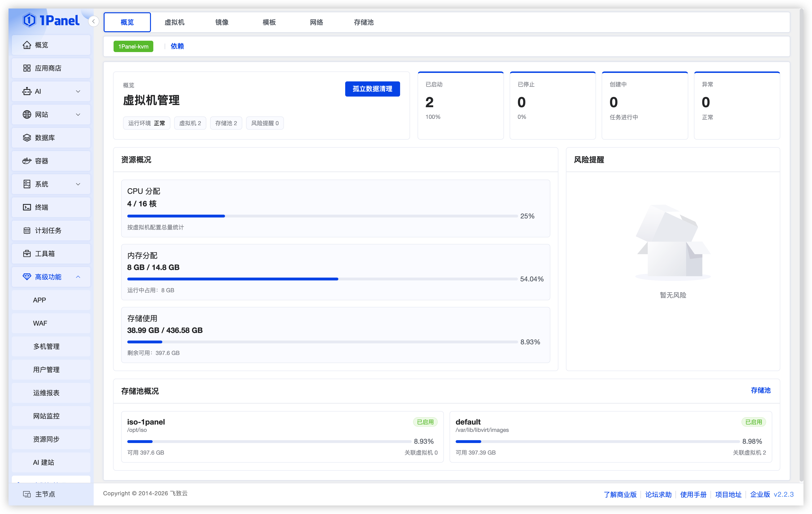Go to the 网络 tab

(316, 22)
